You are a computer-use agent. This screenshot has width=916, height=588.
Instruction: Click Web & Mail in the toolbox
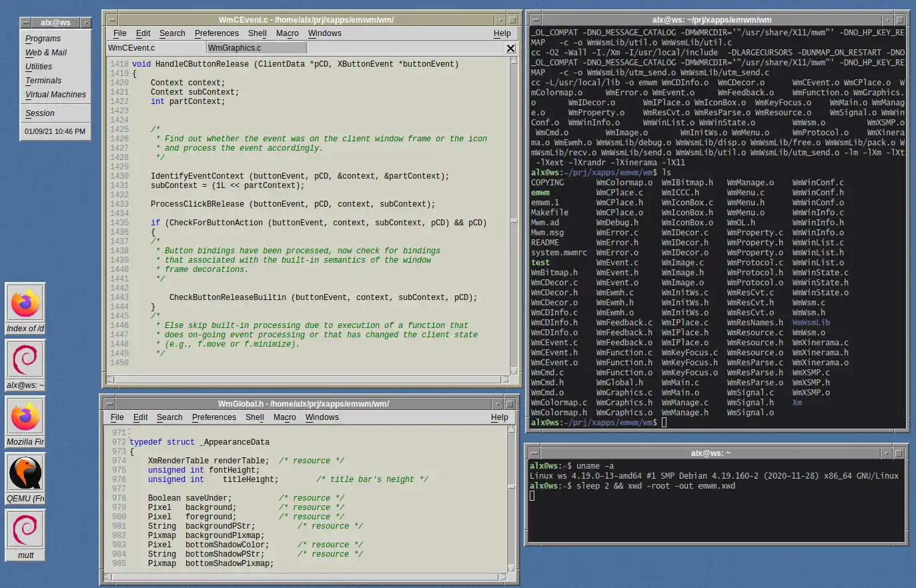coord(46,53)
